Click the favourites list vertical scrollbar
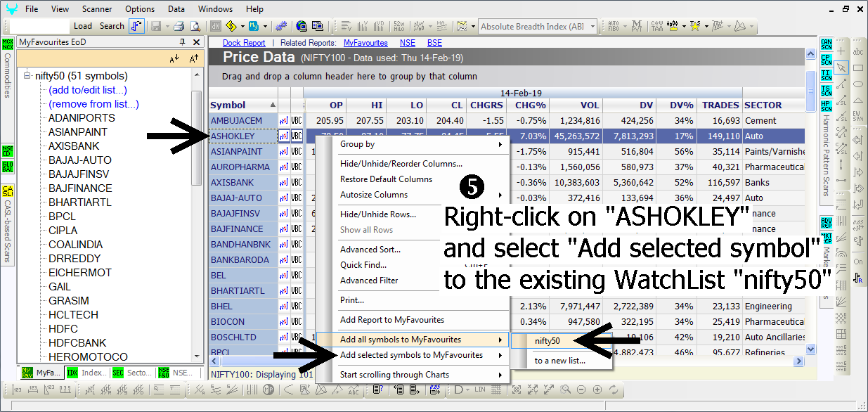The height and width of the screenshot is (412, 868). [197, 214]
